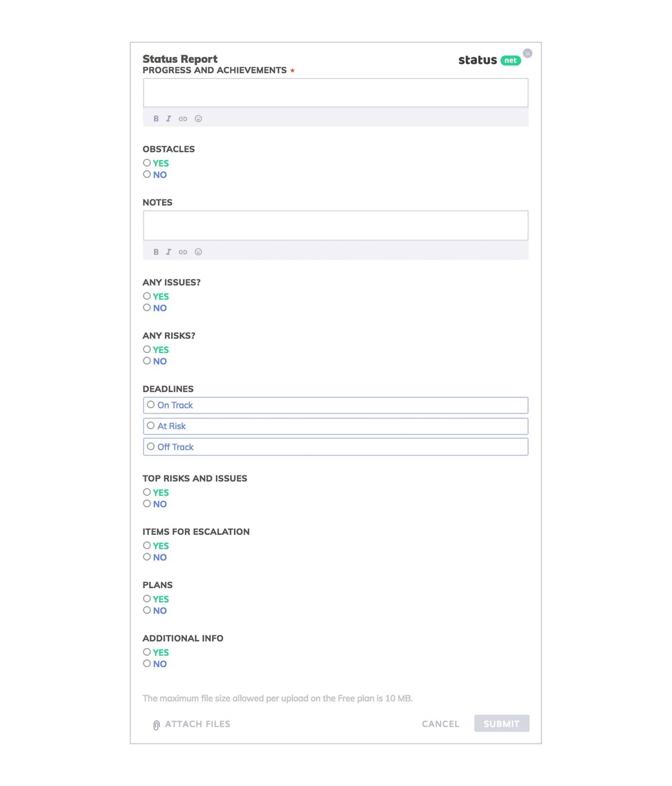Submit the status report form
672x786 pixels.
click(501, 723)
